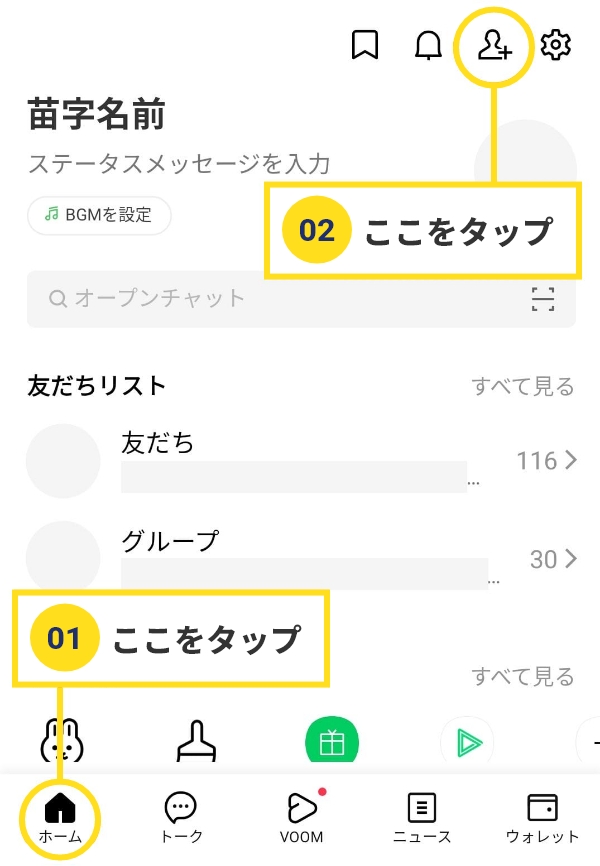This screenshot has width=600, height=866.
Task: Tap すべて見る next to 友だちリスト
Action: [x=523, y=386]
